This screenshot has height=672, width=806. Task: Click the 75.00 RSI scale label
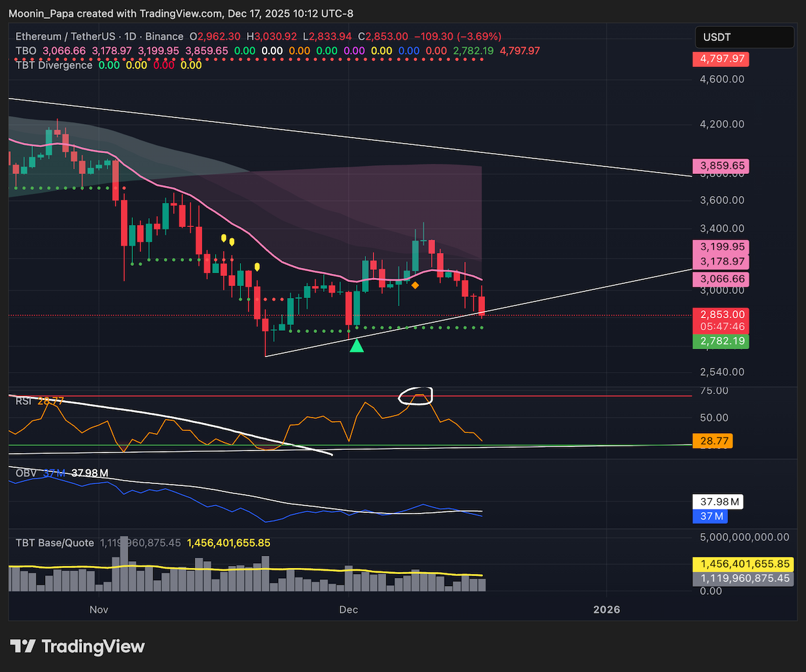pos(713,391)
